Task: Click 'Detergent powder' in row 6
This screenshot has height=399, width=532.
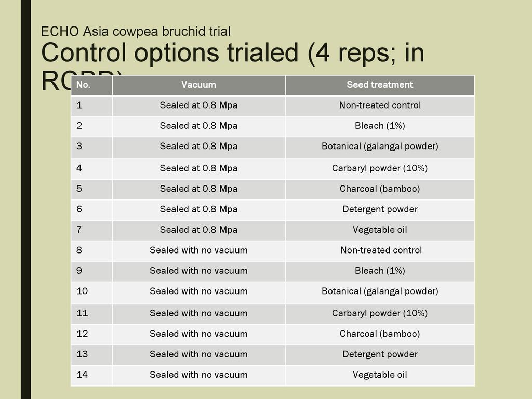Action: pos(380,209)
